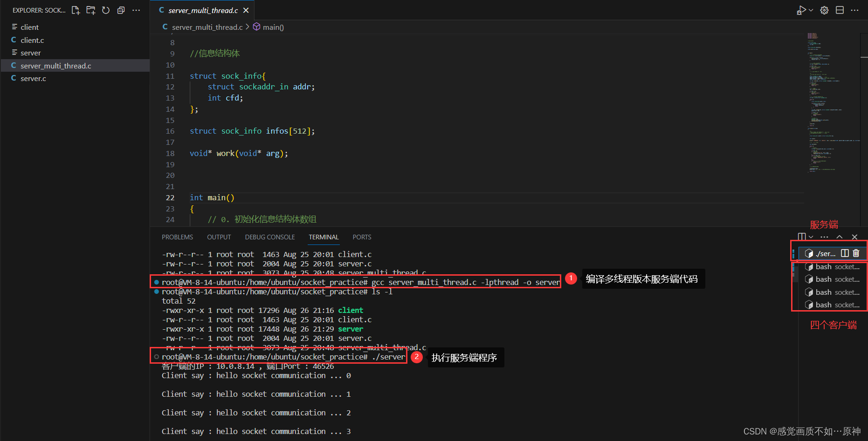Click the gcc compile command in terminal
Viewport: 868px width, 441px height.
tap(466, 282)
